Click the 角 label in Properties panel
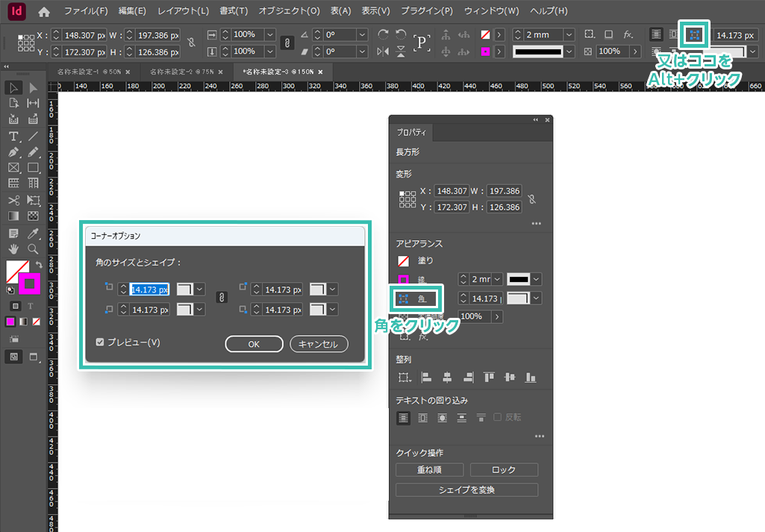The height and width of the screenshot is (532, 765). click(x=422, y=299)
